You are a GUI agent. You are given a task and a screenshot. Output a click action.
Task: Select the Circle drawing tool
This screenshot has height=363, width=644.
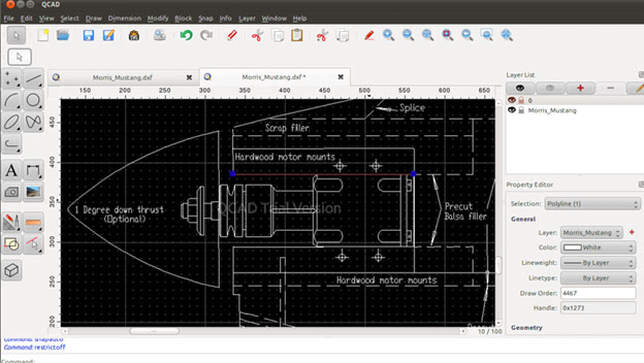pos(33,100)
